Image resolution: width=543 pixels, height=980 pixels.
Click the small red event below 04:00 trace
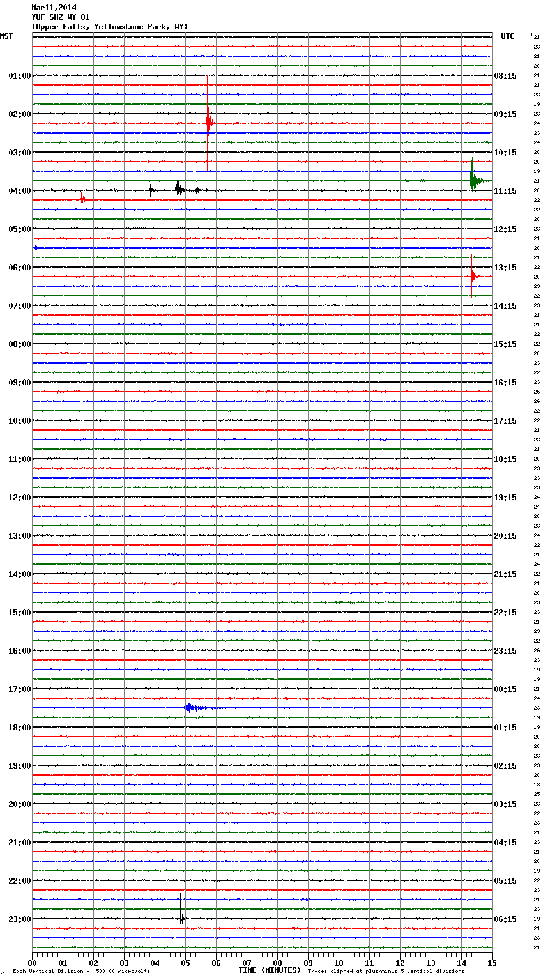[x=83, y=200]
